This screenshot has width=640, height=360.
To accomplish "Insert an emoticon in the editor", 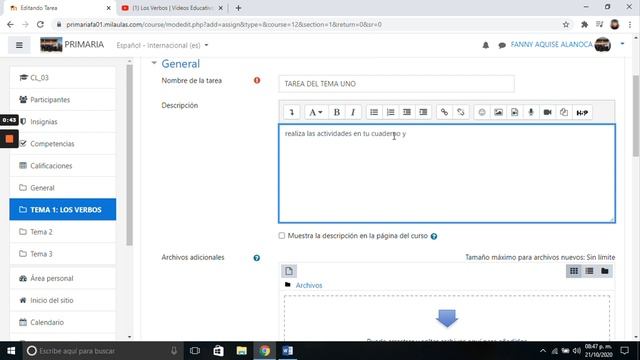I will click(482, 112).
